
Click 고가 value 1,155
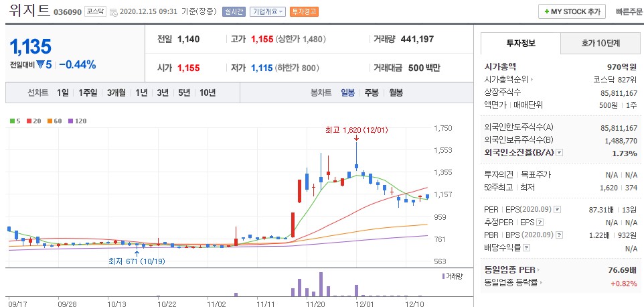click(262, 40)
